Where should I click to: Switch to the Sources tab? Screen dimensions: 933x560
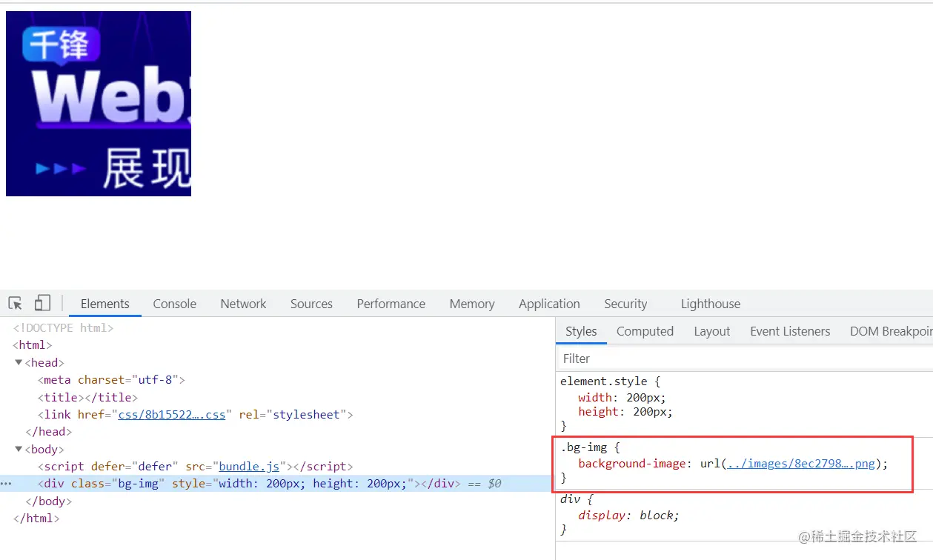point(311,304)
